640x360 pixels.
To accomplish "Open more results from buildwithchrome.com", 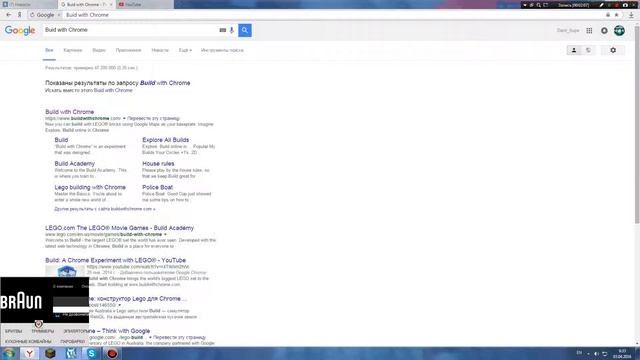I will (x=104, y=209).
